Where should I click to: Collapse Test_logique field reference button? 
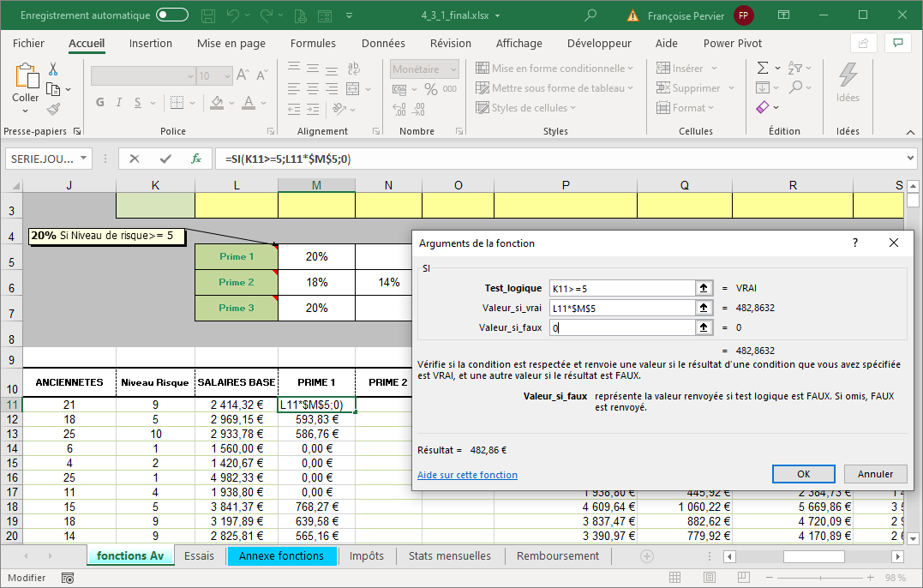pyautogui.click(x=704, y=288)
